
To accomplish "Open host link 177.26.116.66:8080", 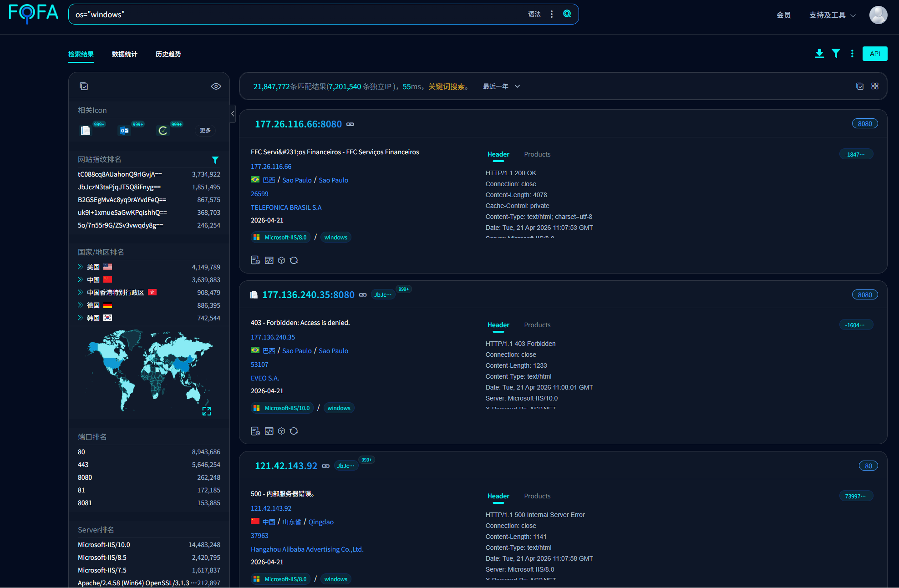I will (298, 124).
